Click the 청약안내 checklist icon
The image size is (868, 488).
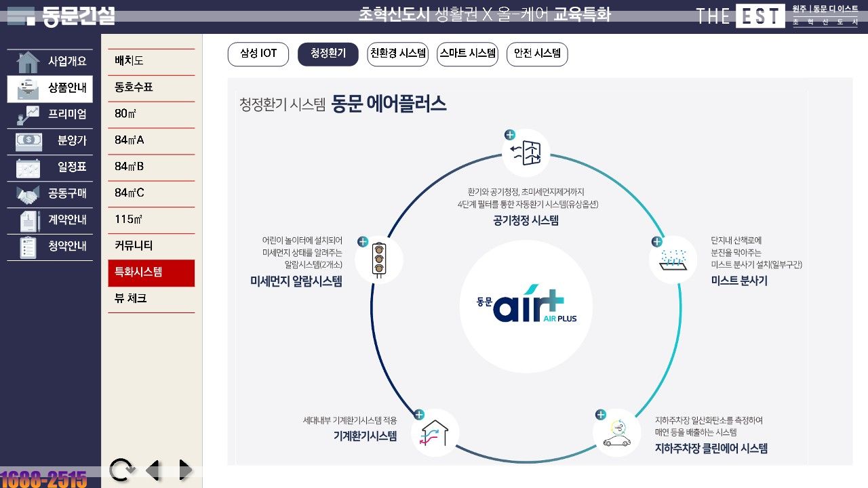(x=28, y=247)
